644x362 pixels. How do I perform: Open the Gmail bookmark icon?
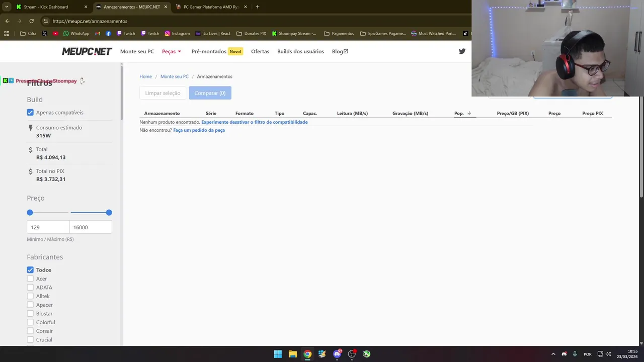pyautogui.click(x=98, y=34)
